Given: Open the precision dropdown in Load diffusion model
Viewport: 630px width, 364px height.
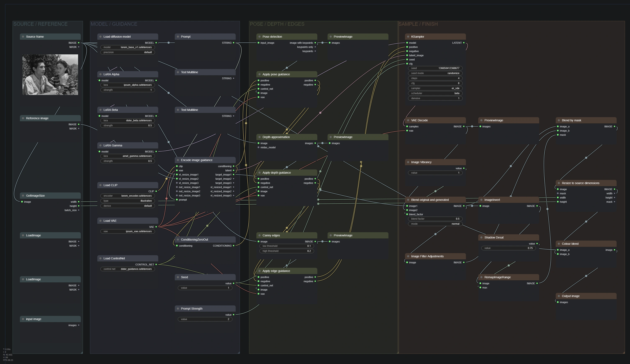Looking at the screenshot, I should pyautogui.click(x=127, y=52).
